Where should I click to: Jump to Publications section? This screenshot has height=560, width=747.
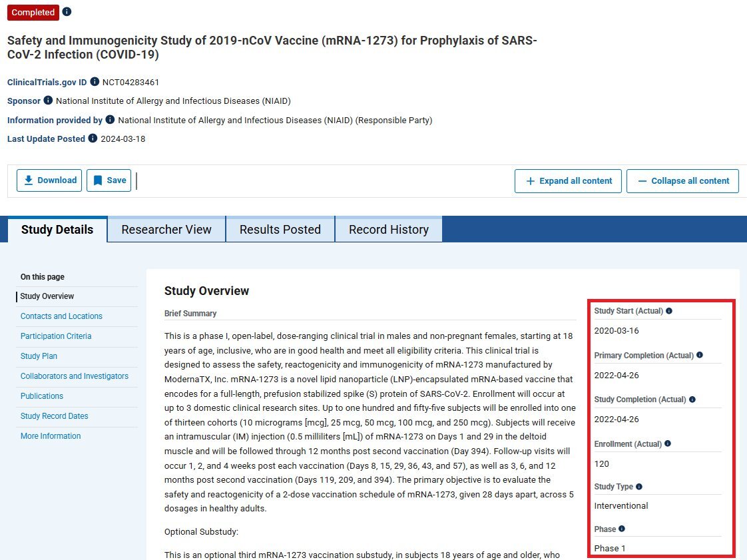[42, 396]
